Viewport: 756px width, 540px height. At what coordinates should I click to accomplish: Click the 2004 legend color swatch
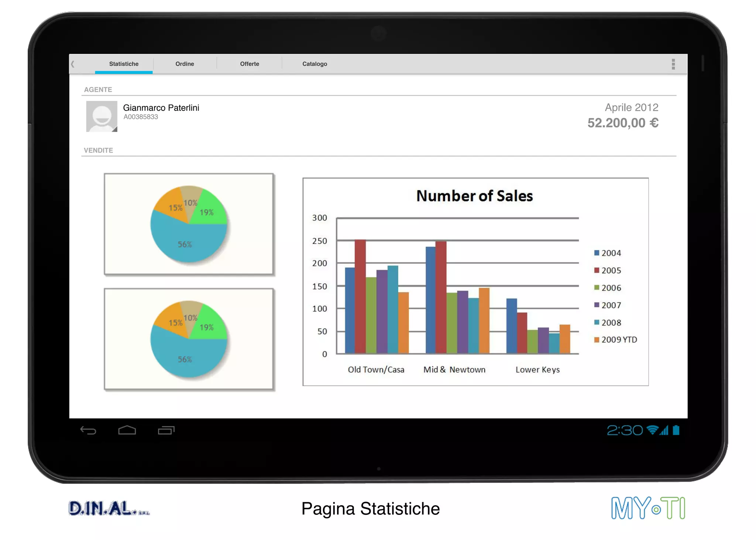click(597, 253)
